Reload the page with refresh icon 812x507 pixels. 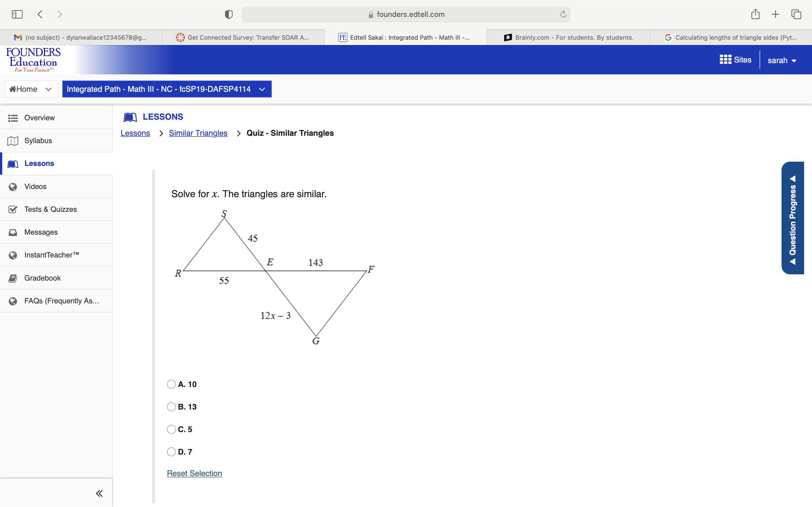tap(563, 14)
